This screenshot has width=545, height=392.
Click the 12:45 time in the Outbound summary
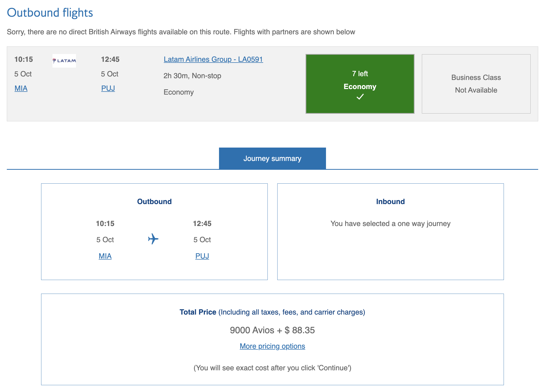202,223
